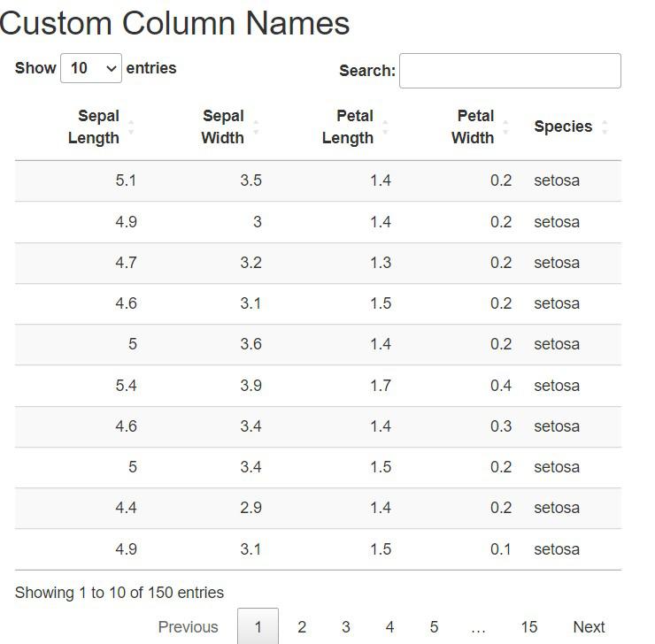This screenshot has width=655, height=644.
Task: Click the Petal Length sort arrows icon
Action: point(385,127)
